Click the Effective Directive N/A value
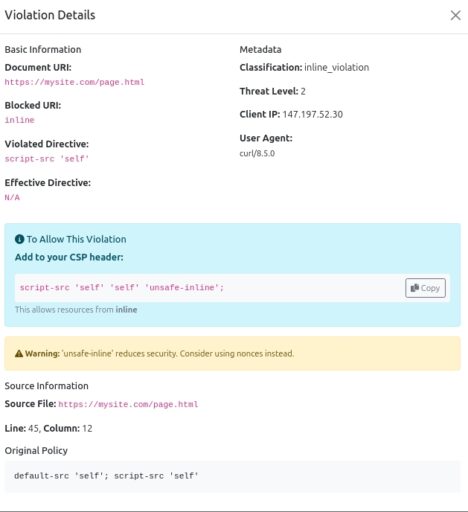The width and height of the screenshot is (468, 512). click(12, 197)
